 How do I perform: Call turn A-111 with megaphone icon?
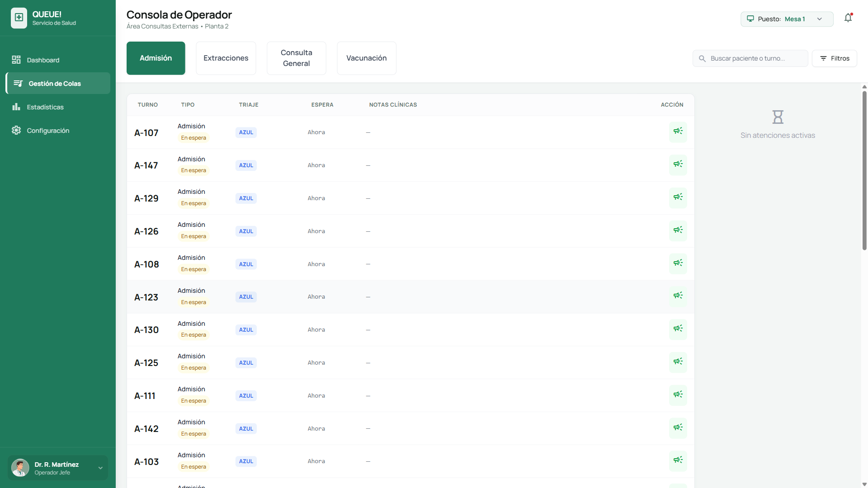(678, 395)
